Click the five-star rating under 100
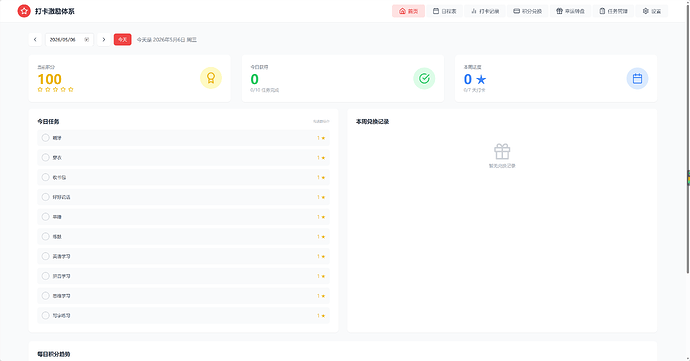Screen dimensions: 690x361 tap(55, 89)
